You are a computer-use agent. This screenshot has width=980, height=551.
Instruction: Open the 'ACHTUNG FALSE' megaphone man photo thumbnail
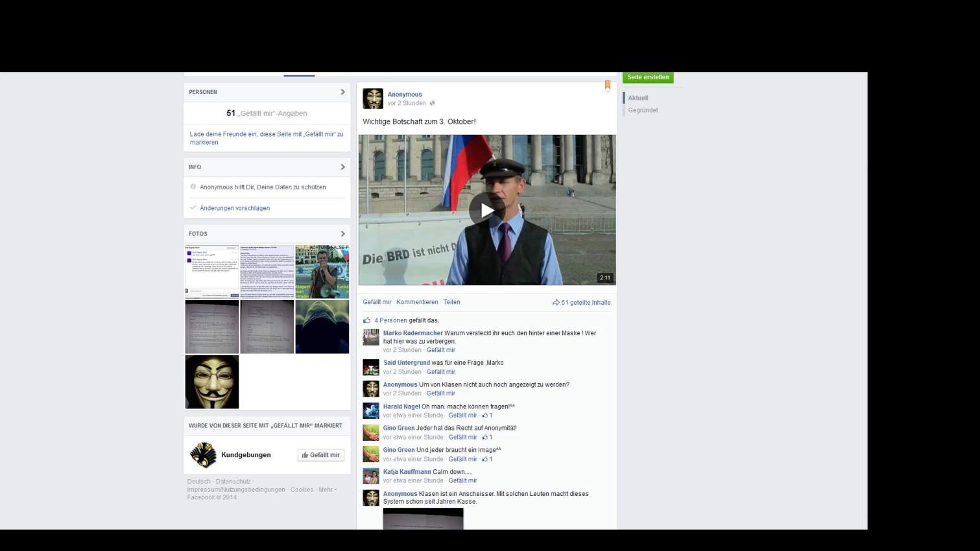pyautogui.click(x=322, y=272)
